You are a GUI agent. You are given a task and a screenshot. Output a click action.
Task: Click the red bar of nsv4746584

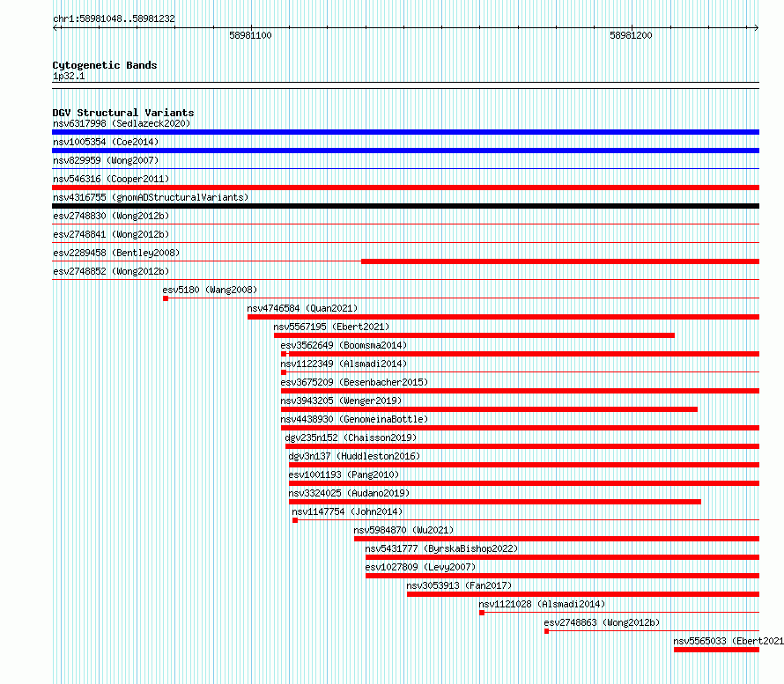pyautogui.click(x=504, y=317)
